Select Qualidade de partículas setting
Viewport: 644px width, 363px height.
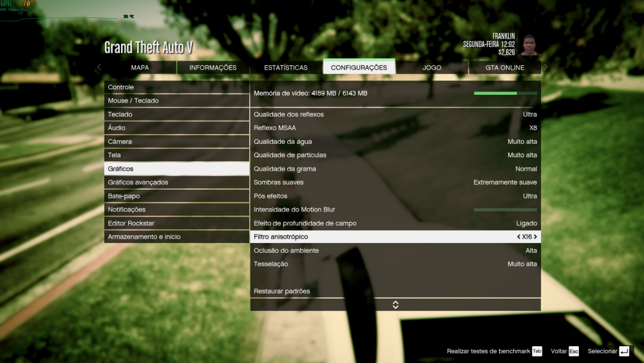(395, 155)
